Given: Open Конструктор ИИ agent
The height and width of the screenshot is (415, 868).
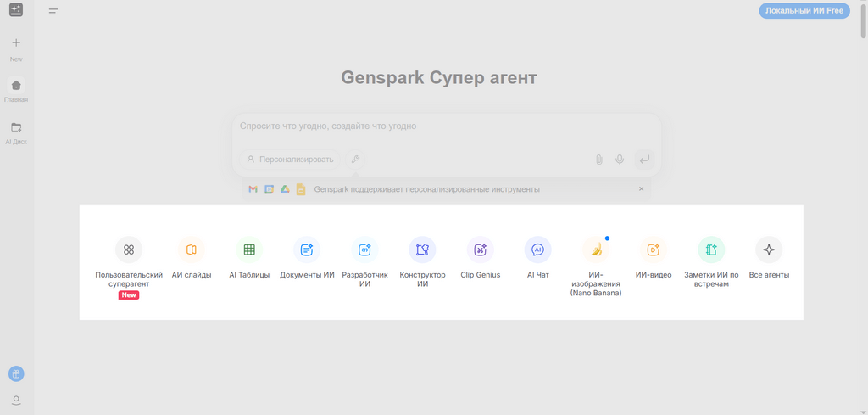Looking at the screenshot, I should 422,250.
